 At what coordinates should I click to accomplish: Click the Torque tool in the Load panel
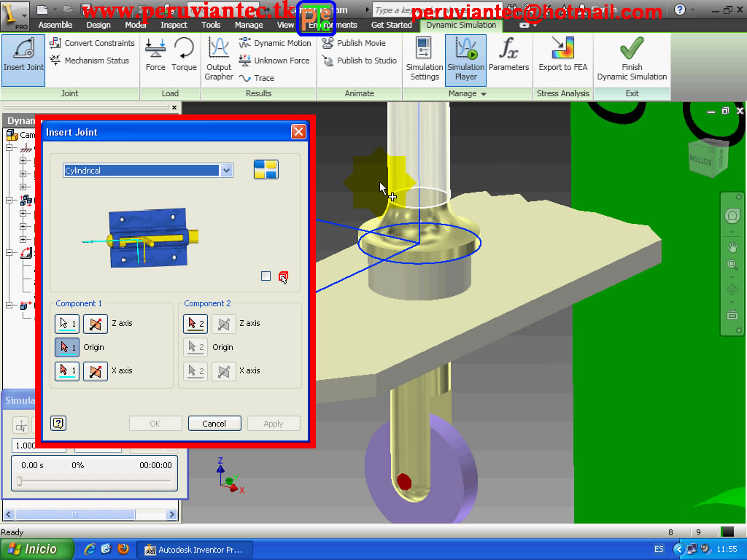pyautogui.click(x=184, y=57)
